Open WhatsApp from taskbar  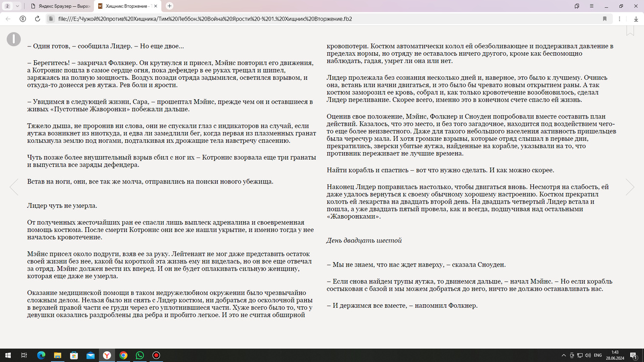[140, 355]
